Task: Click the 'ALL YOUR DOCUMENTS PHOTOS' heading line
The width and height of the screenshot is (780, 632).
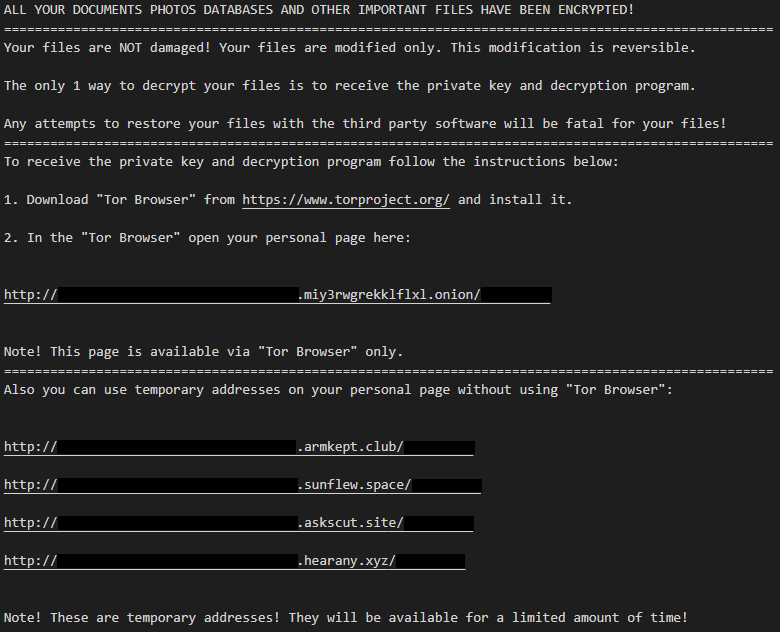Action: point(319,10)
